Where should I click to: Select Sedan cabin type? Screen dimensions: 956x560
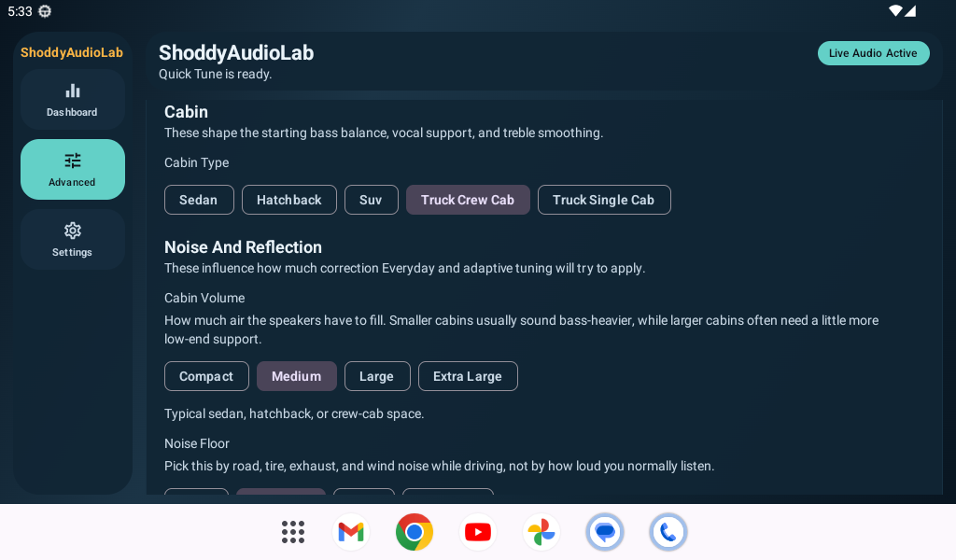[x=199, y=200]
